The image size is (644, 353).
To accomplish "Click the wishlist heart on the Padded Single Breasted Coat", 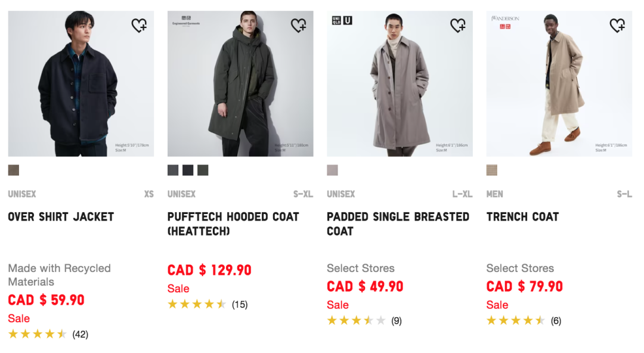I will (458, 24).
